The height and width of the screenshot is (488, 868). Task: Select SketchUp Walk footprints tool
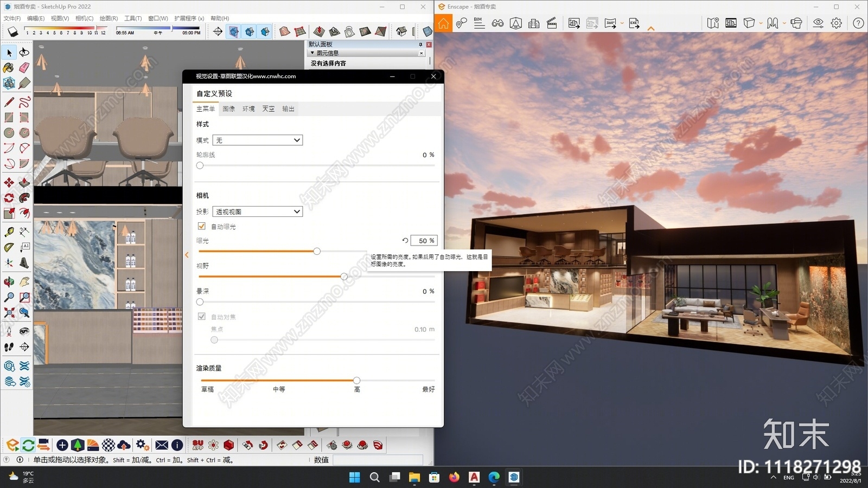tap(9, 347)
